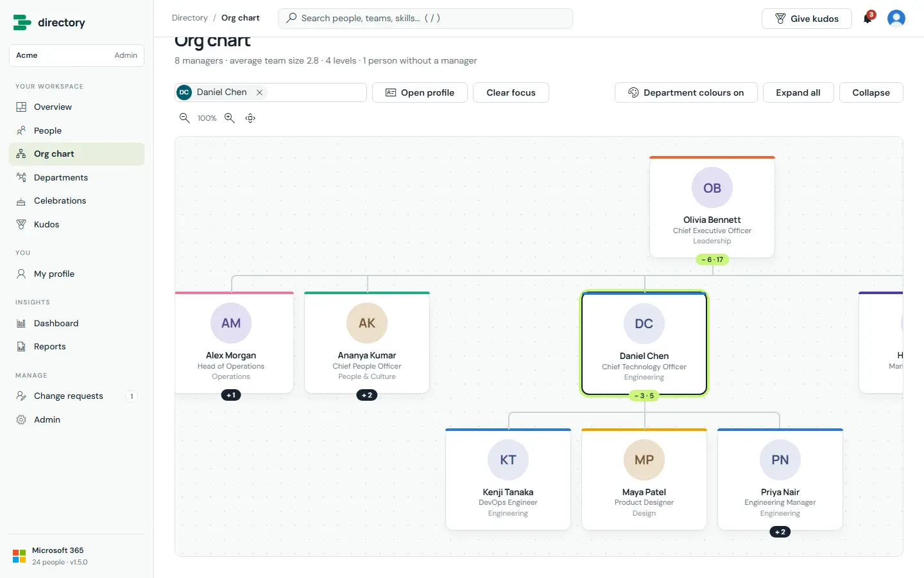The width and height of the screenshot is (924, 578).
Task: Click the Celebrations cake icon
Action: point(21,201)
